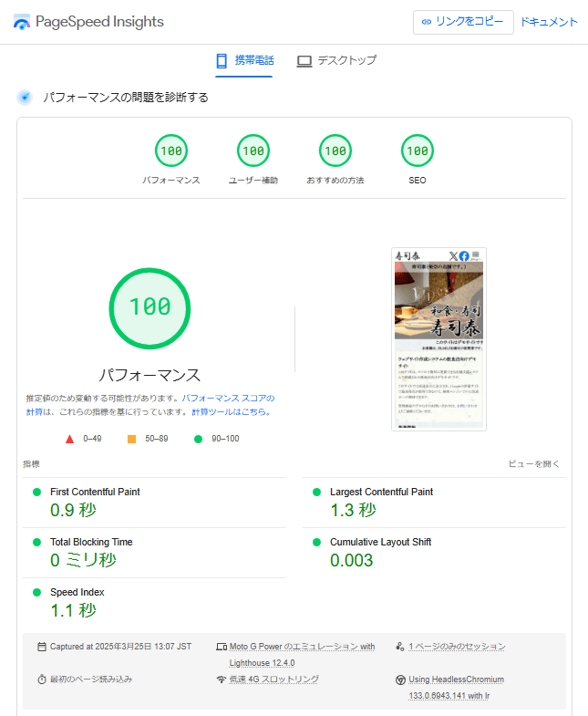The image size is (588, 716).
Task: Click the PageSpeed Insights title text
Action: (x=99, y=22)
